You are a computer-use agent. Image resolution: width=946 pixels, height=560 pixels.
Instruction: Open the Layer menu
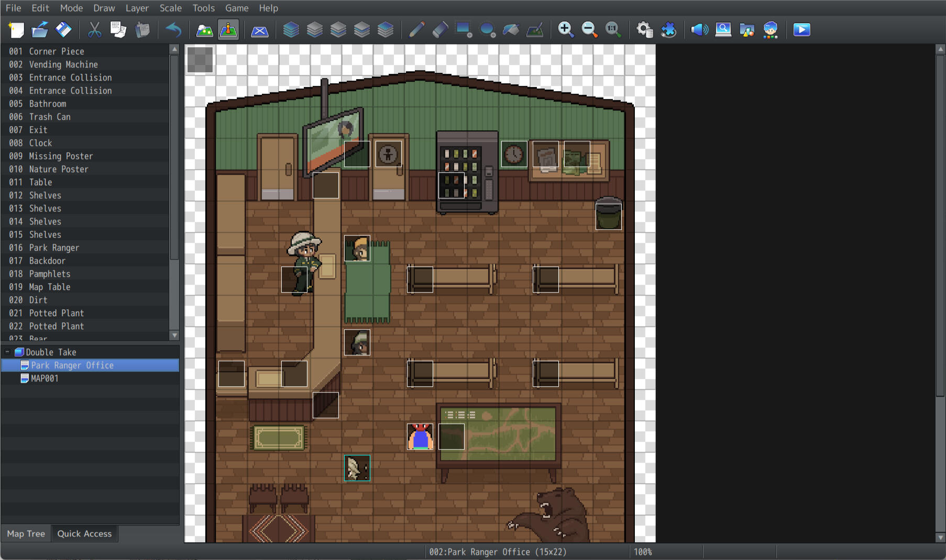pos(137,8)
